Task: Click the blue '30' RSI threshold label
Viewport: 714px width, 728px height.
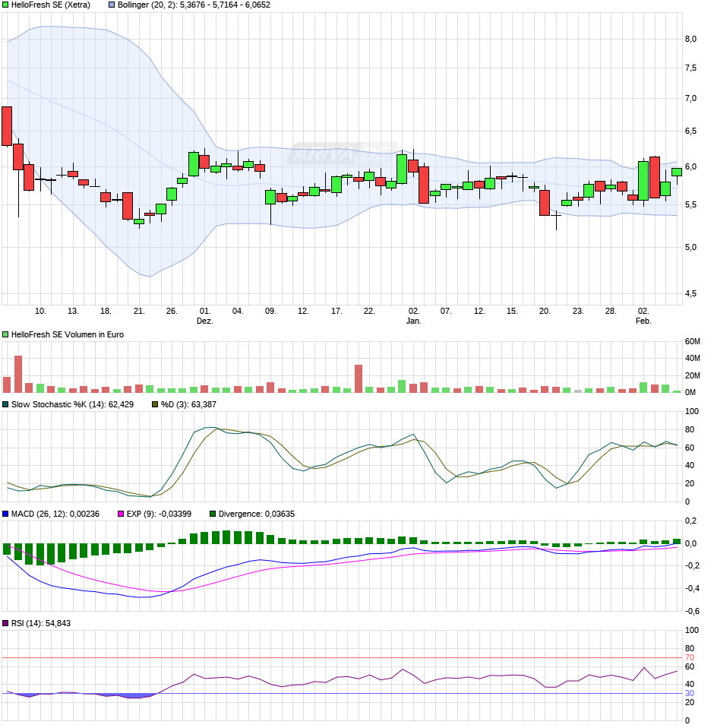Action: tap(690, 693)
